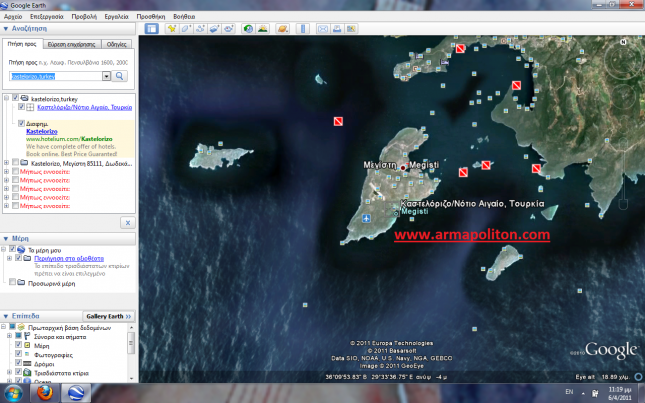Expand the Τρισδιάστατα κτίρια layer node
The image size is (645, 403).
tap(9, 372)
